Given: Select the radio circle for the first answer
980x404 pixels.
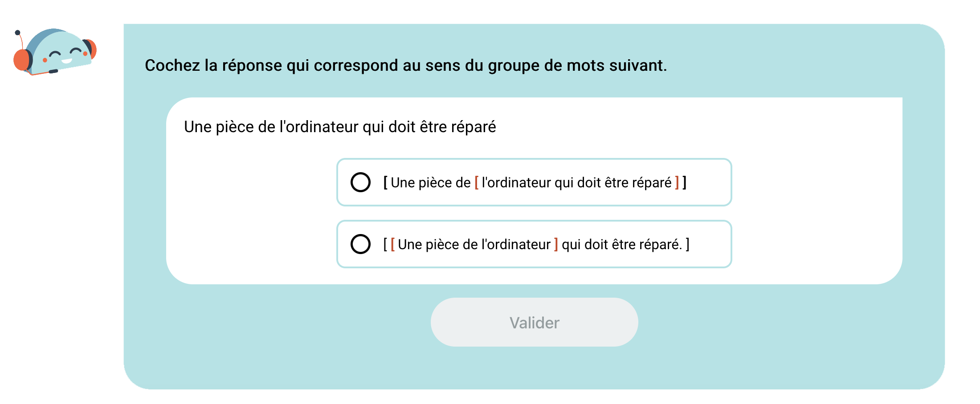Looking at the screenshot, I should [x=360, y=182].
